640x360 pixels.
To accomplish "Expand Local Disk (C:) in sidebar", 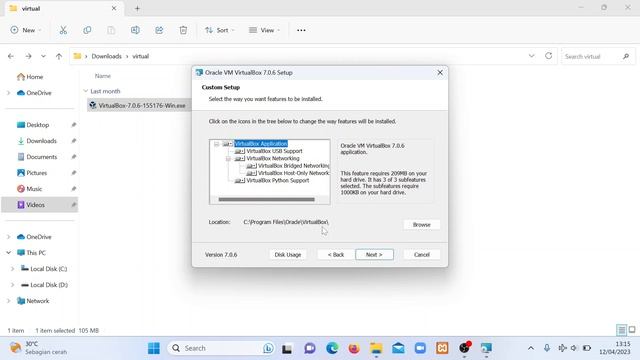I will point(12,269).
